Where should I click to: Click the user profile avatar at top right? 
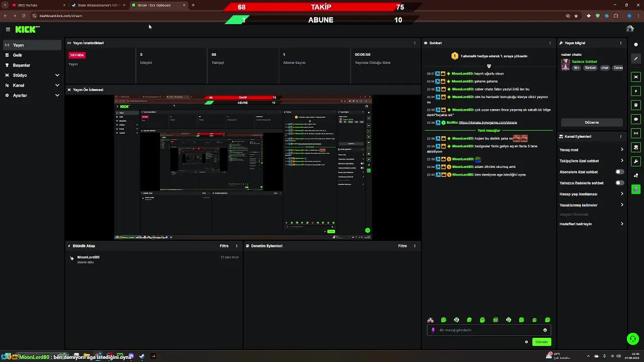point(630,29)
